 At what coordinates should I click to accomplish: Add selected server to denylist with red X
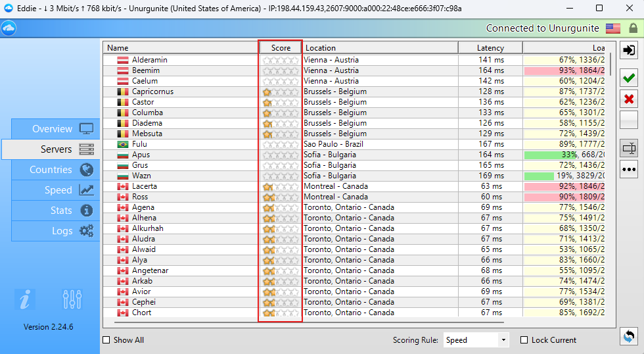[629, 99]
